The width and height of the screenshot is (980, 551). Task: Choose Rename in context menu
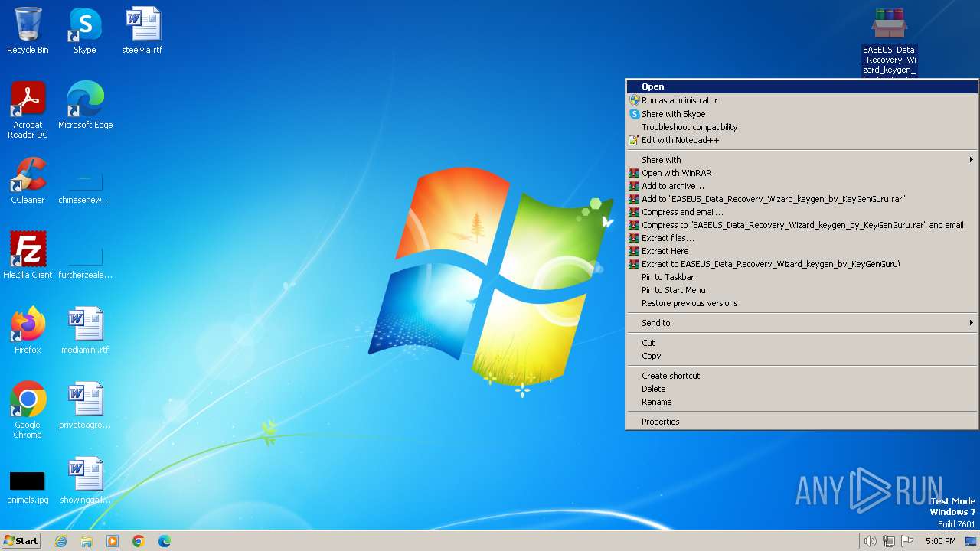802,402
